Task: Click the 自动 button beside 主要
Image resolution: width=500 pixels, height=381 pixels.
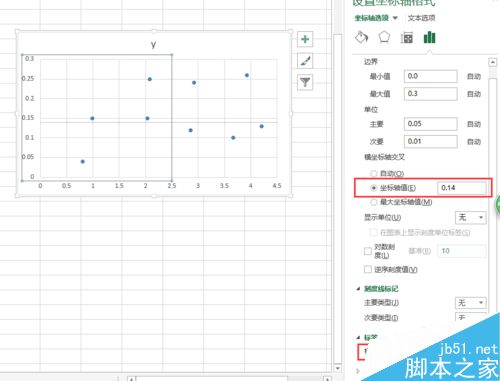Action: pos(474,124)
